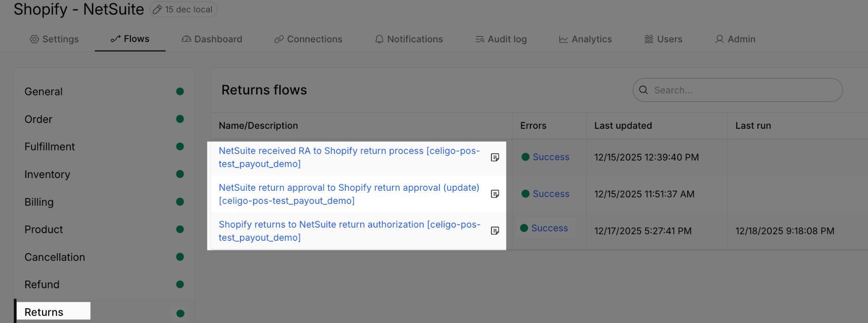Switch to the Dashboard tab
868x323 pixels.
click(x=212, y=39)
